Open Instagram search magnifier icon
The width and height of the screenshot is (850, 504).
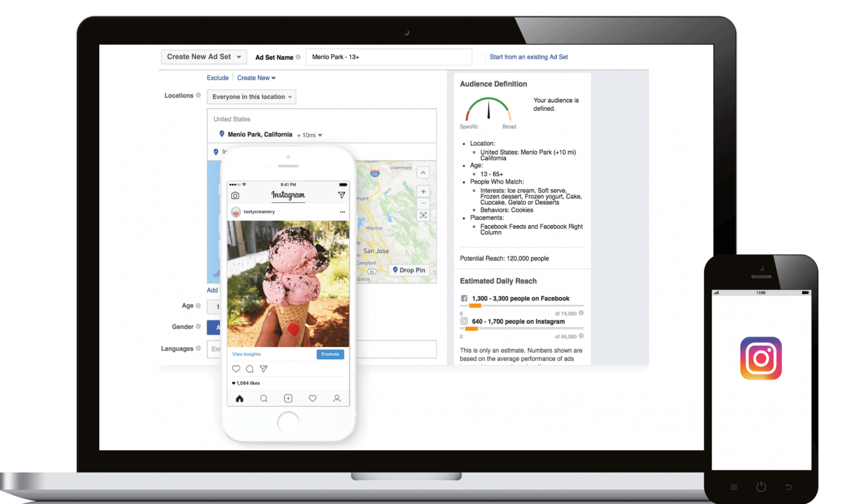tap(264, 398)
